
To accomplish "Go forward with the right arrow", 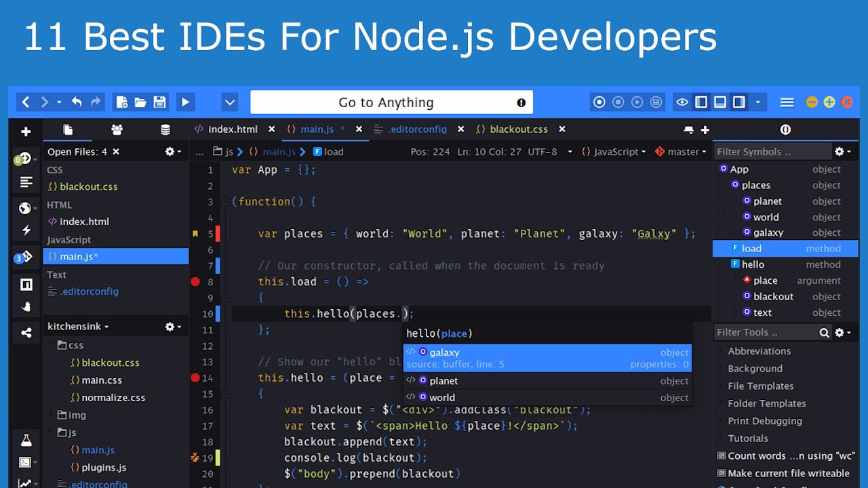I will 45,102.
